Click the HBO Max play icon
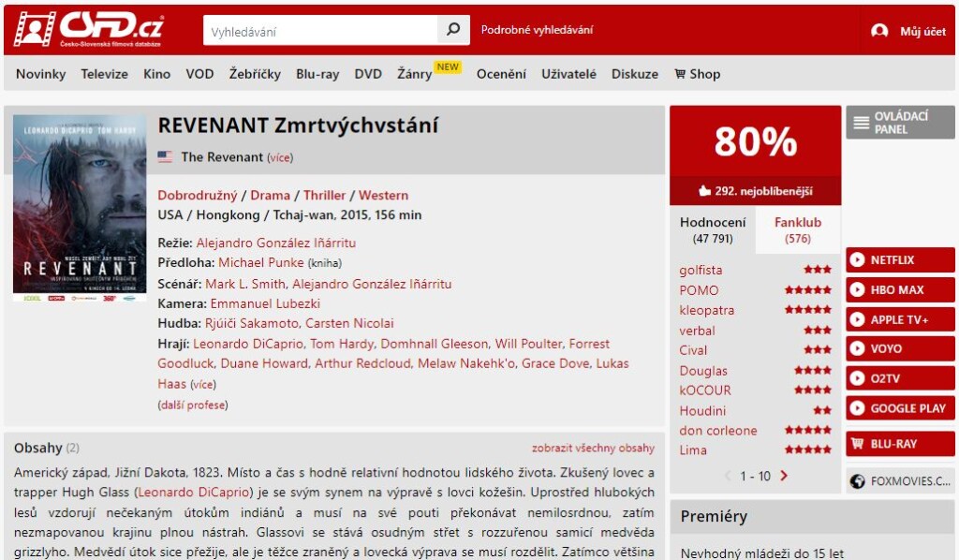Screen dimensions: 959x560 click(858, 289)
